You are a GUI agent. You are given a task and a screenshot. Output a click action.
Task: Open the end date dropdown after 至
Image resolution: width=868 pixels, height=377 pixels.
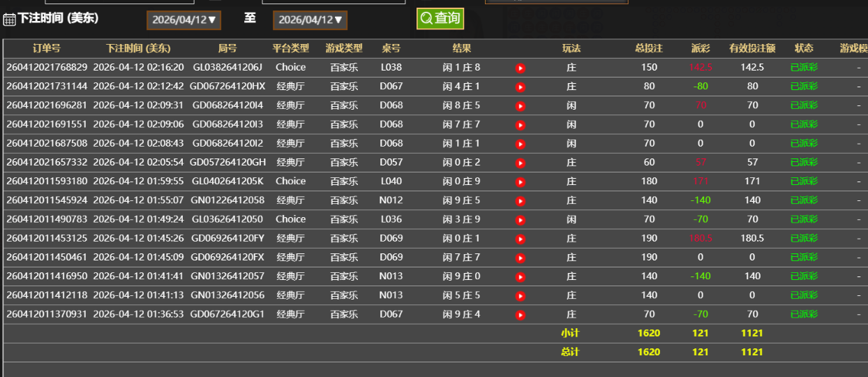310,20
